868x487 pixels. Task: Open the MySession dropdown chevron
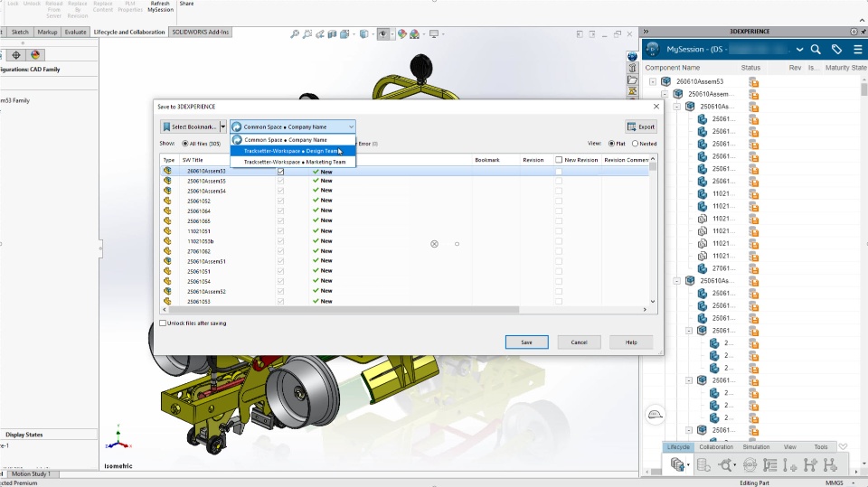799,50
